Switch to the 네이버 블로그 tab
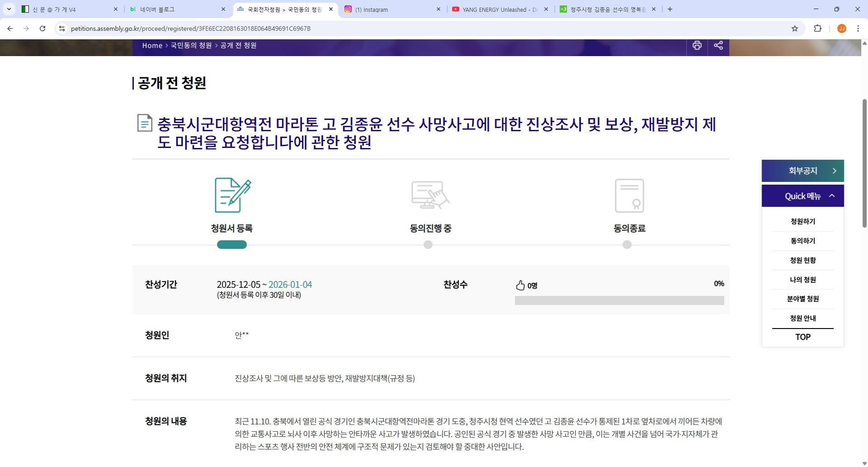 [x=176, y=10]
